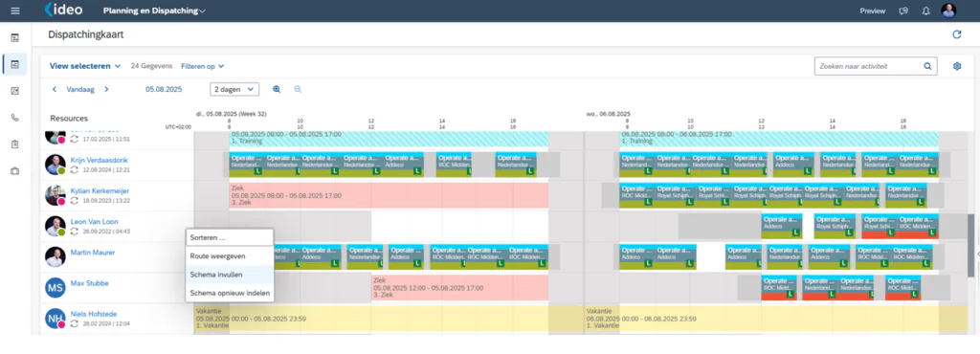Click the Dispatchingkaart page title
The height and width of the screenshot is (354, 980).
[x=85, y=34]
